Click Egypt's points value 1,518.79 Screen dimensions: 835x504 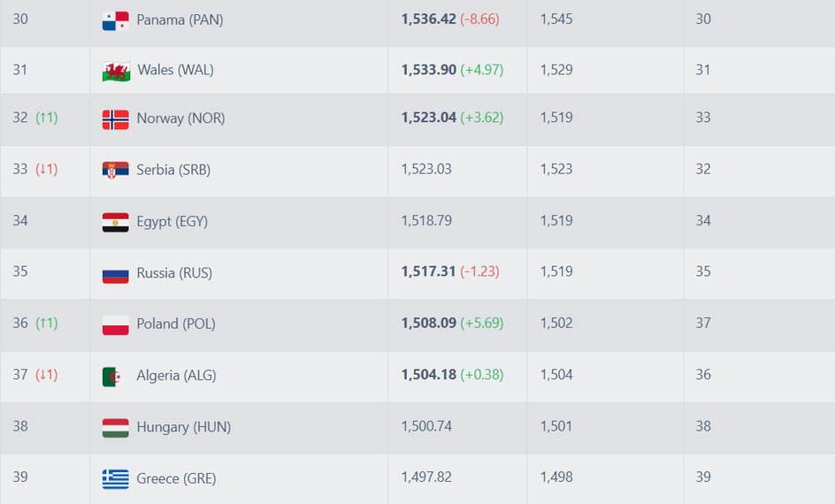(x=426, y=220)
